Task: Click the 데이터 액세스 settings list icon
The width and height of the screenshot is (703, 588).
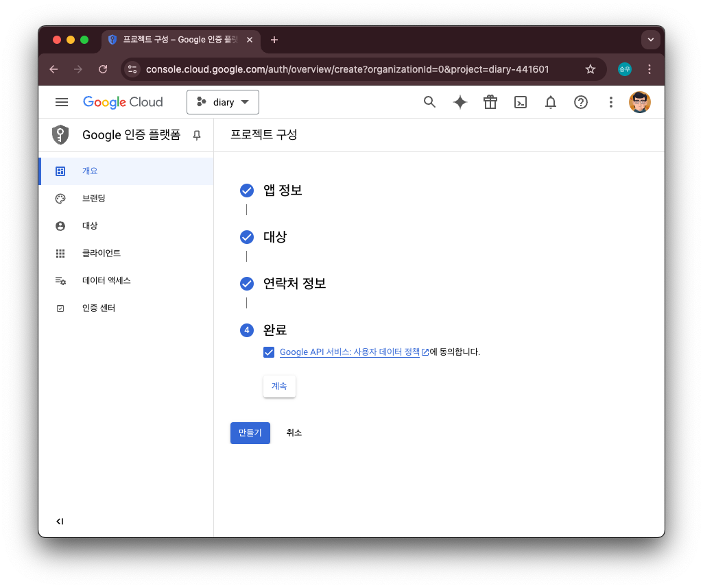Action: (x=60, y=281)
